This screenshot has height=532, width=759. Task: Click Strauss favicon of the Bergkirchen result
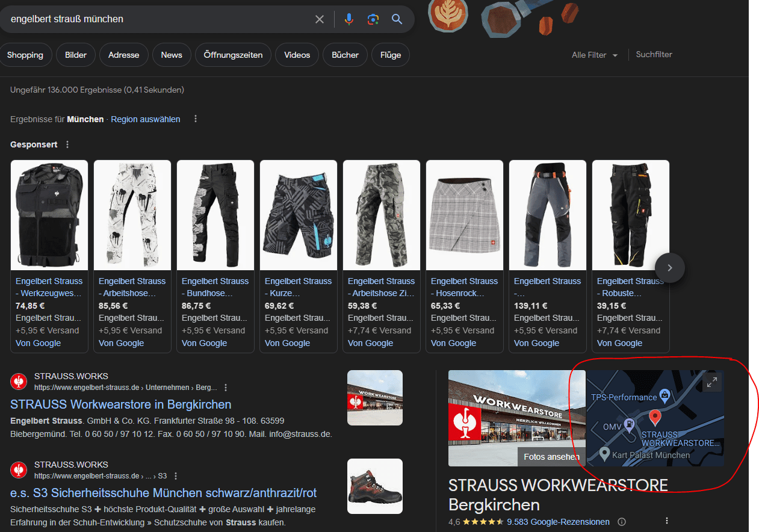19,382
